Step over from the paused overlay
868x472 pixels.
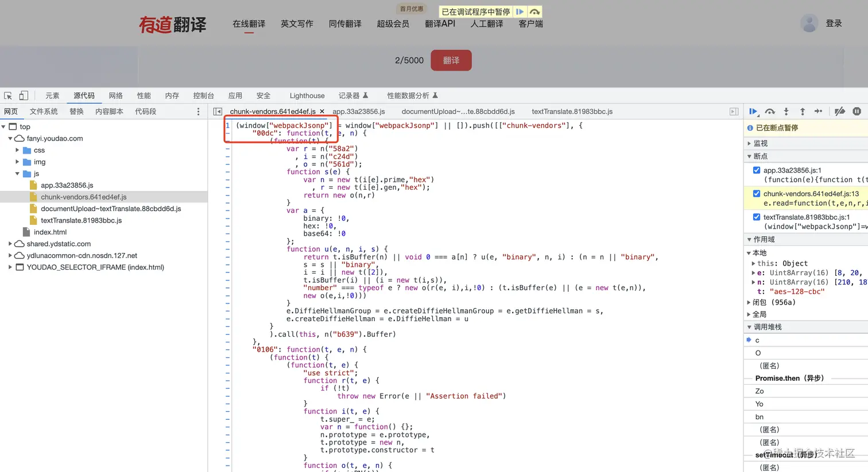[x=535, y=11]
